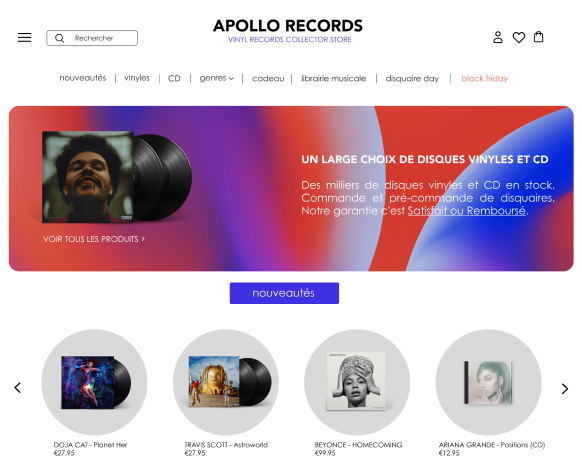
Task: Click the search magnifier icon
Action: pyautogui.click(x=59, y=38)
